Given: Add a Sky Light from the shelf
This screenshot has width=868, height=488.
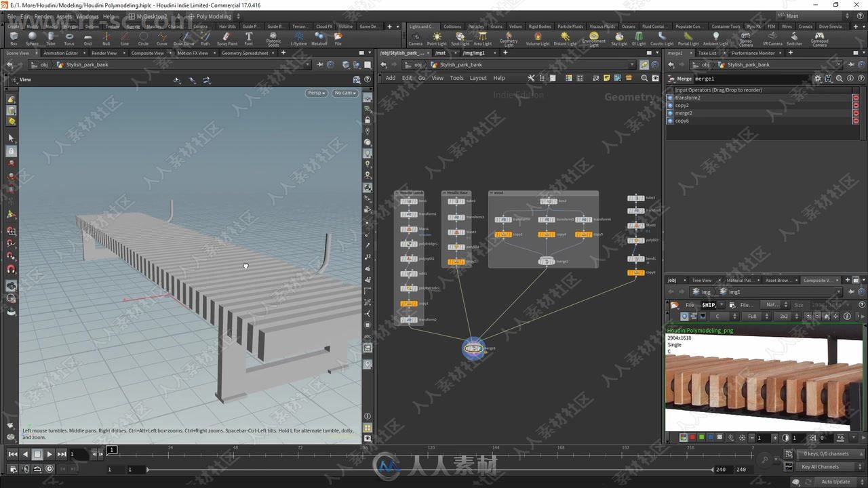Looking at the screenshot, I should coord(619,39).
